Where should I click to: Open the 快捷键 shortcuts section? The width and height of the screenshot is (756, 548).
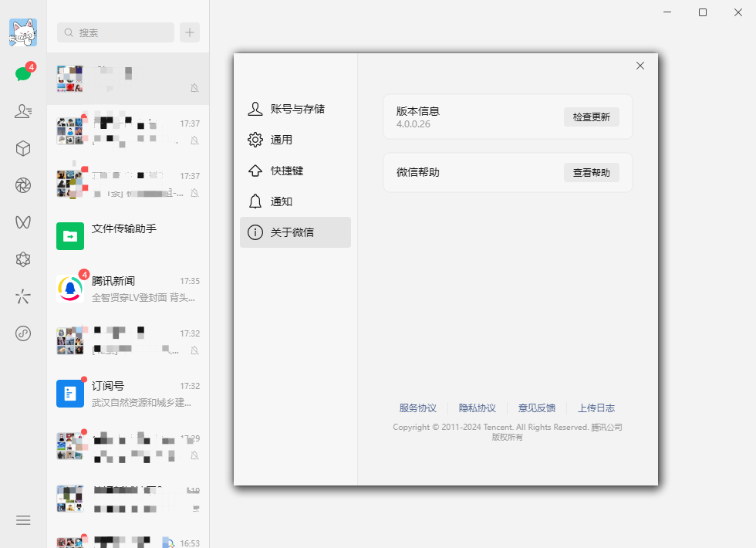coord(295,171)
